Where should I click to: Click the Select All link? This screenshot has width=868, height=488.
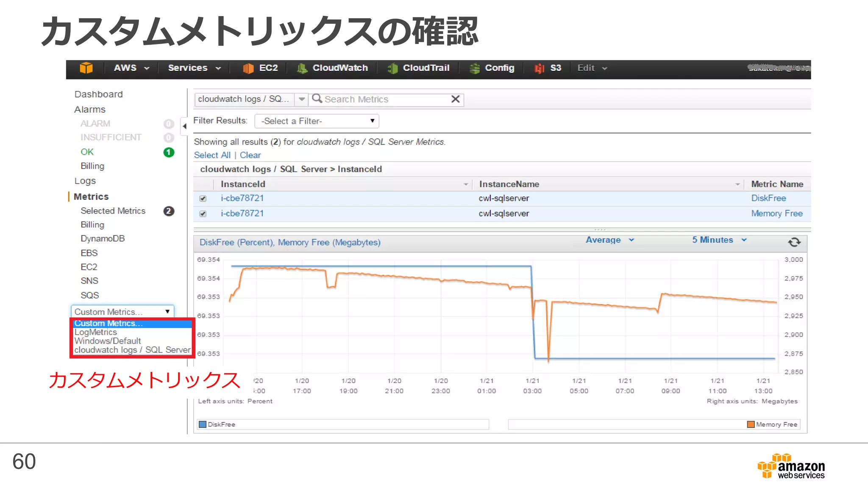click(212, 155)
